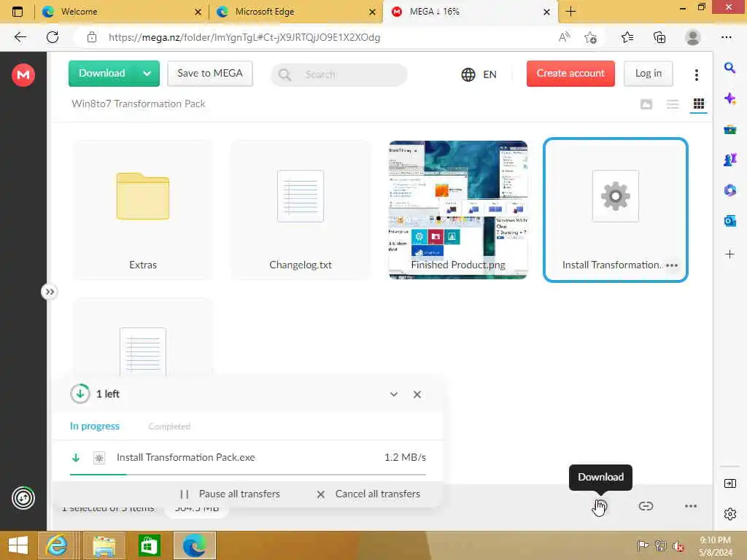
Task: Open the tab actions menu icon
Action: point(18,12)
